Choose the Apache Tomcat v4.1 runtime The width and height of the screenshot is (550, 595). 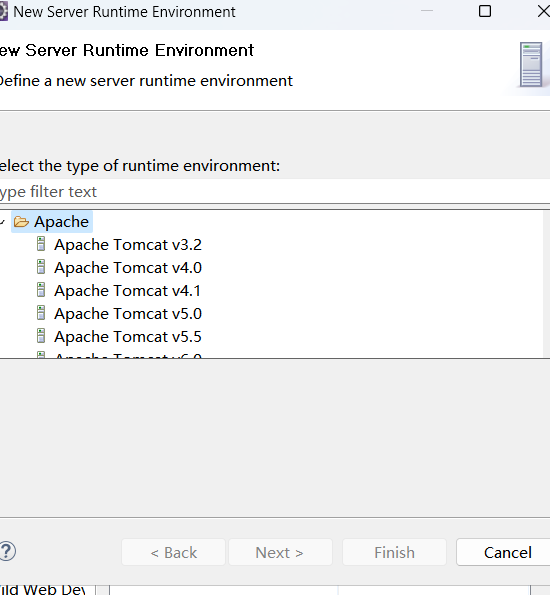[x=127, y=291]
